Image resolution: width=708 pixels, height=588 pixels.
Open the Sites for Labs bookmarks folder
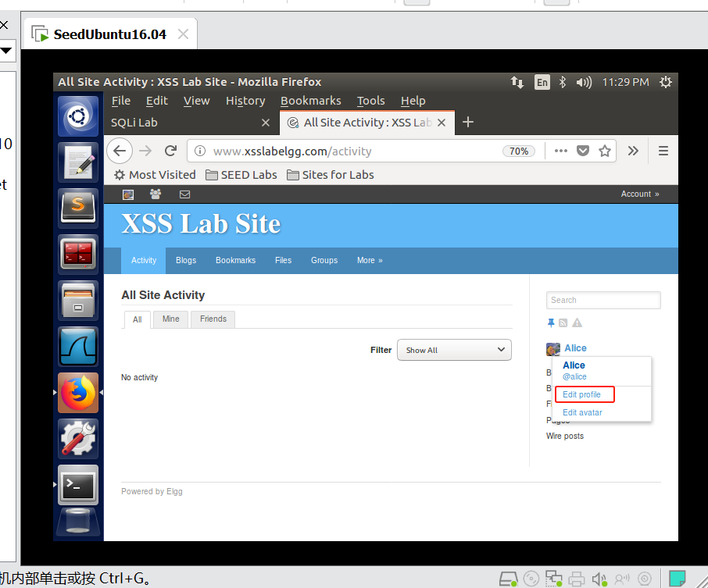coord(331,175)
